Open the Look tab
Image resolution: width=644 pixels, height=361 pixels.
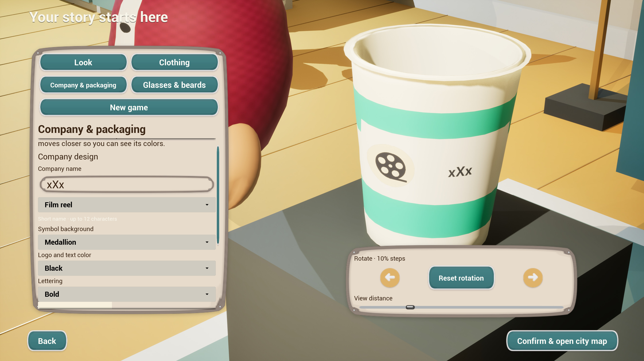click(83, 62)
